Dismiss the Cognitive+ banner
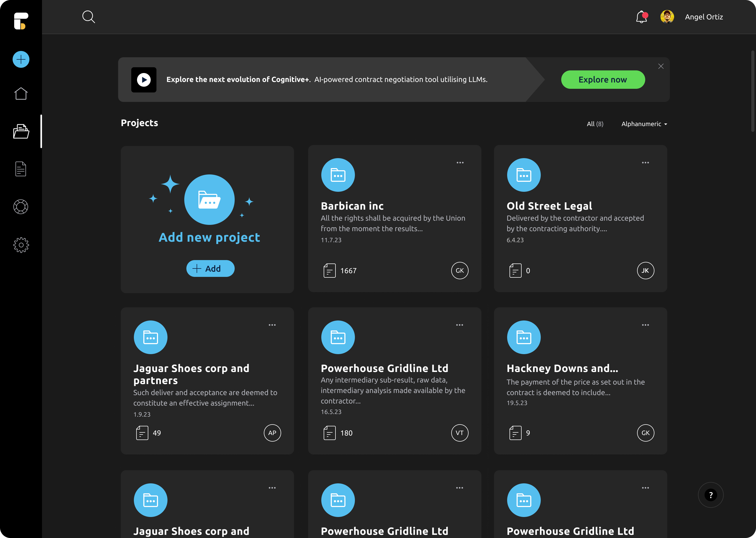This screenshot has height=538, width=756. click(661, 66)
